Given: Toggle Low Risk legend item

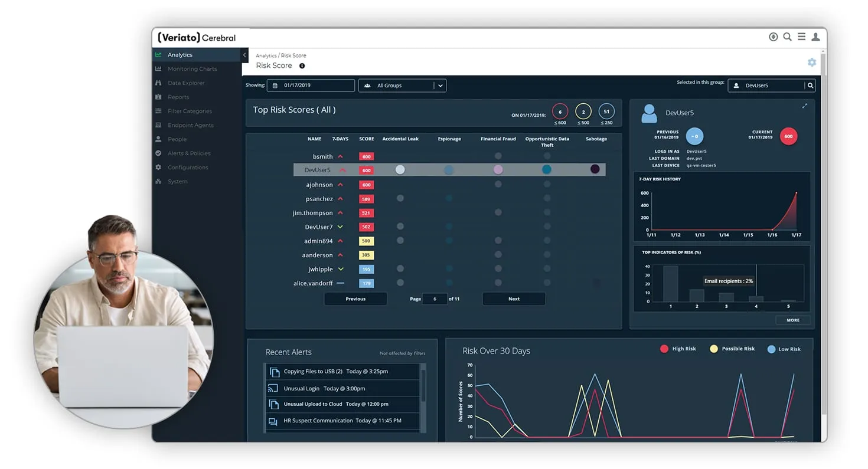Looking at the screenshot, I should click(784, 349).
